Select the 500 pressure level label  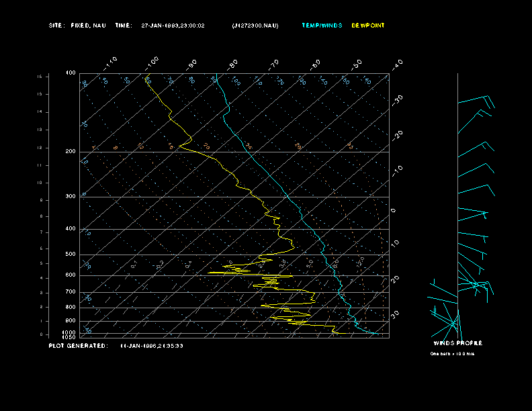(71, 255)
